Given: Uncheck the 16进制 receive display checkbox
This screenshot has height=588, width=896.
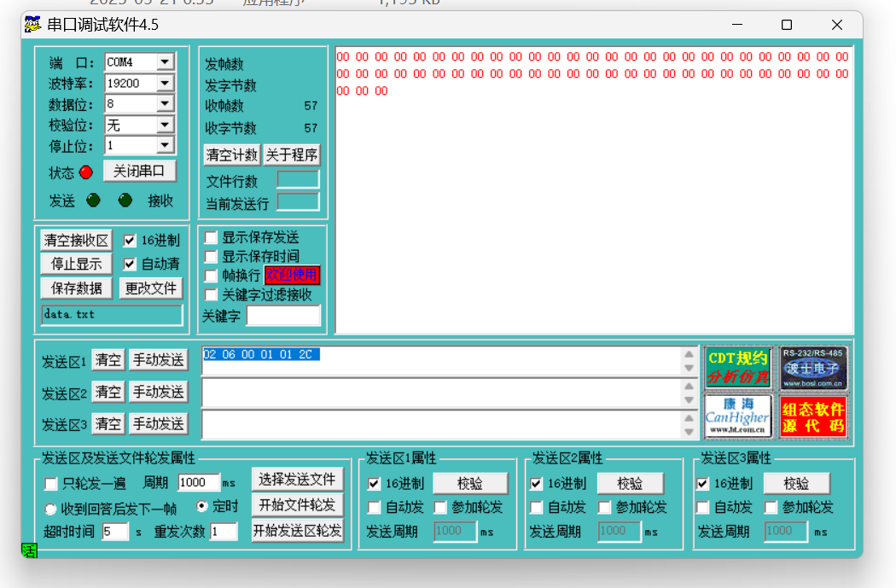Looking at the screenshot, I should pyautogui.click(x=130, y=241).
